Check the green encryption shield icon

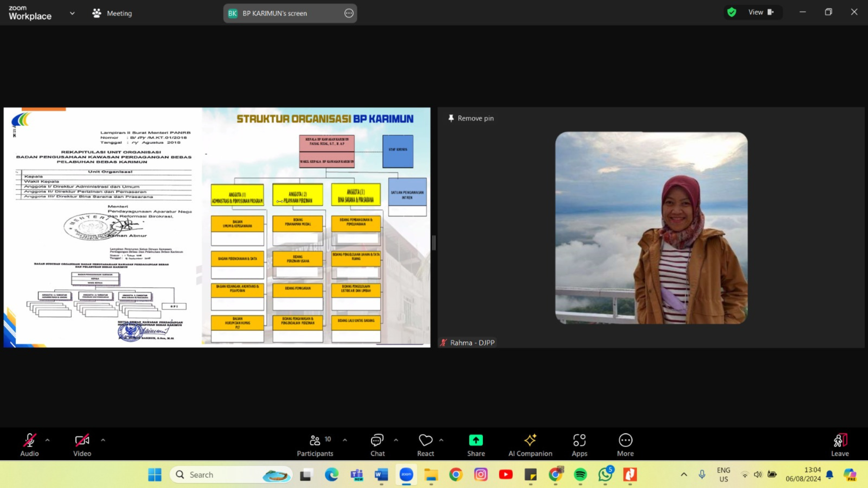(x=731, y=12)
